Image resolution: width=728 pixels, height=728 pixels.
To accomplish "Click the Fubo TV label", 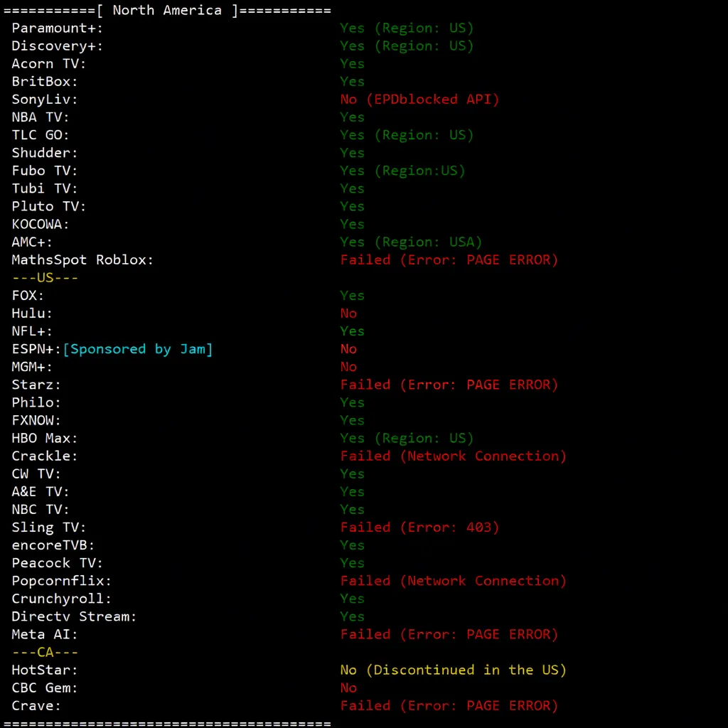I will (45, 171).
